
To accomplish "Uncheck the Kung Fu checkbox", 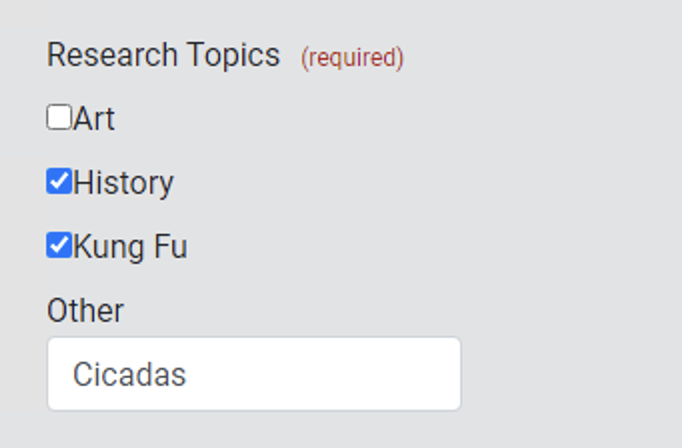I will (59, 245).
